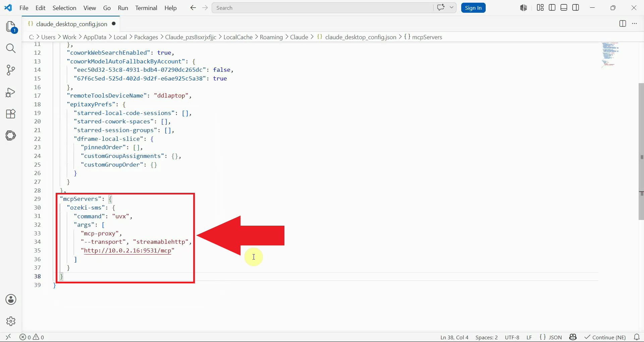Image resolution: width=644 pixels, height=342 pixels.
Task: Open the Help menu
Action: [x=170, y=8]
